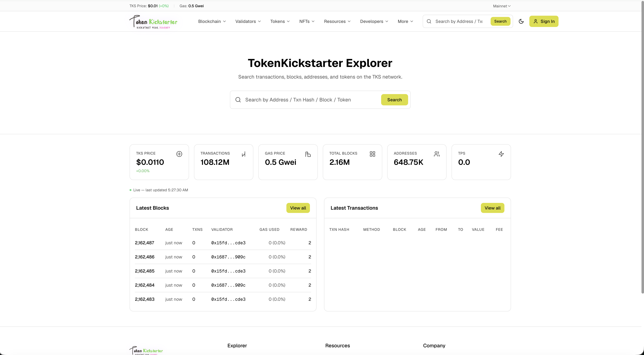Open block 2,162,487
This screenshot has width=644, height=355.
point(144,243)
